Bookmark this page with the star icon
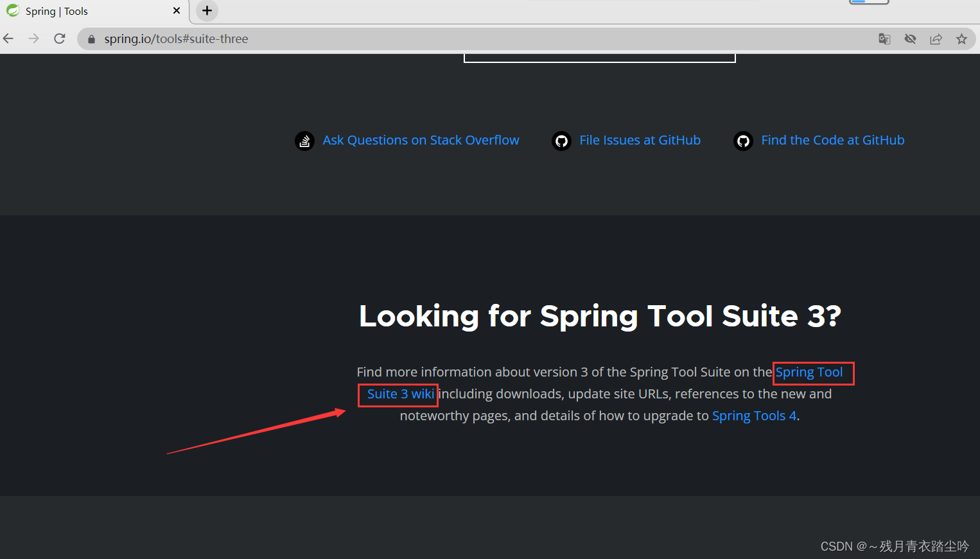Screen dimensions: 980x559 pyautogui.click(x=961, y=39)
